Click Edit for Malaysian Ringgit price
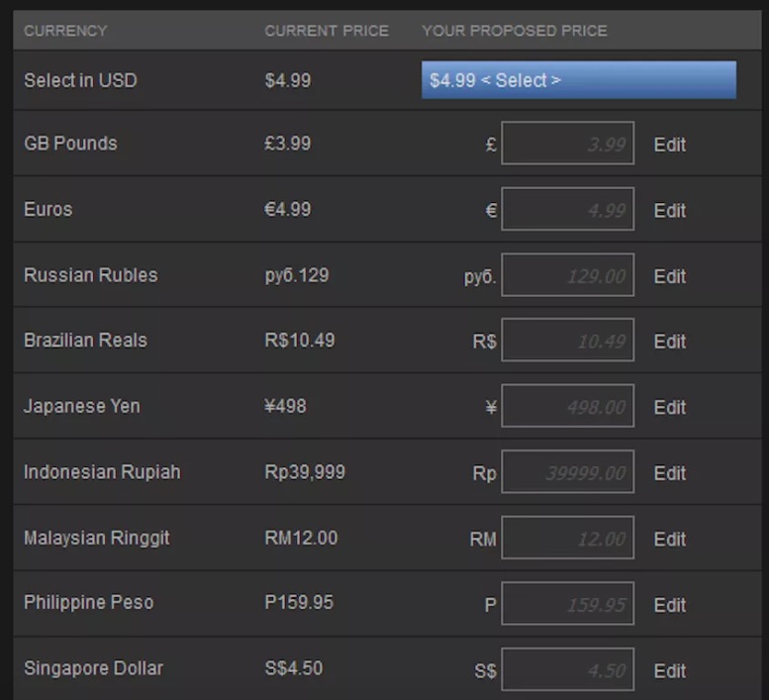The image size is (769, 700). coord(669,539)
